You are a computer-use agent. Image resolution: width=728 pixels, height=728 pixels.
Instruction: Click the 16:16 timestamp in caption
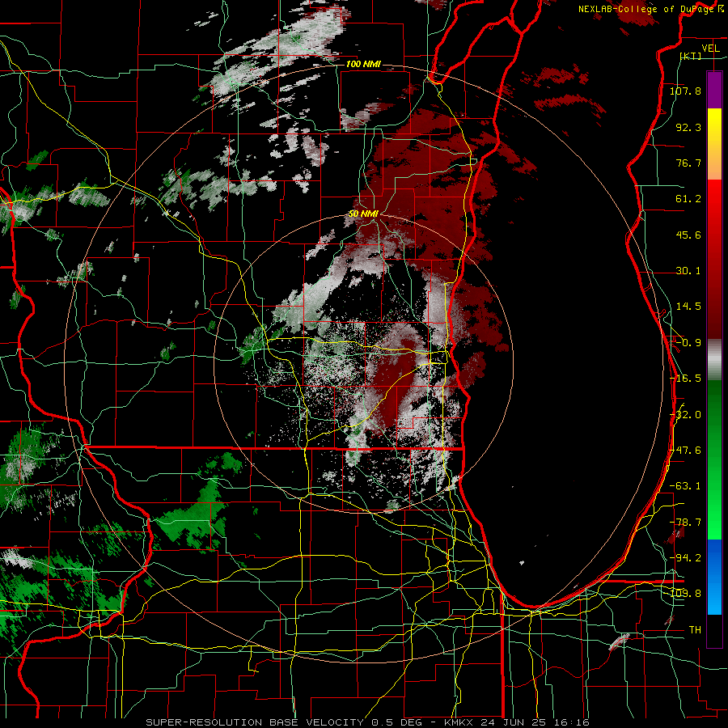click(x=570, y=722)
